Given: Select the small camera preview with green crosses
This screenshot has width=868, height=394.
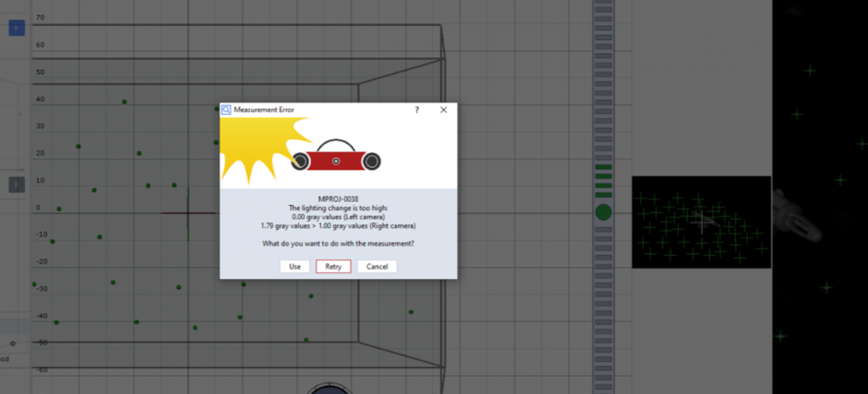Looking at the screenshot, I should click(x=700, y=222).
